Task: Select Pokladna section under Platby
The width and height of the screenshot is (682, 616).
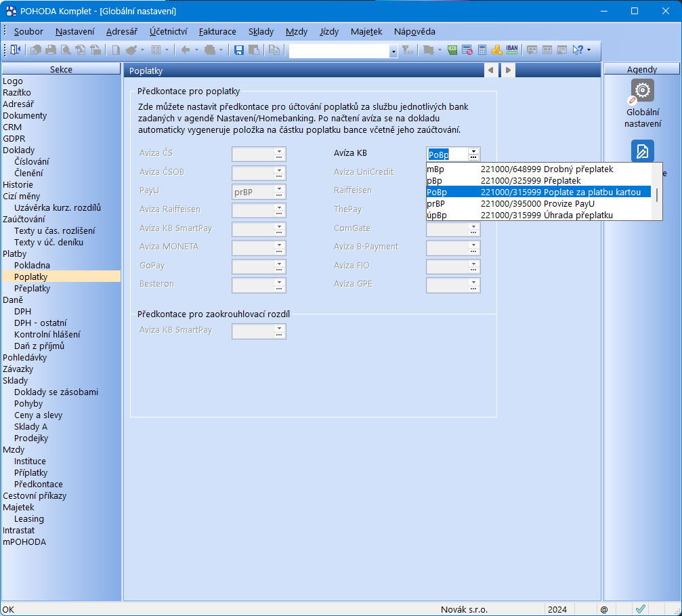Action: pos(33,265)
